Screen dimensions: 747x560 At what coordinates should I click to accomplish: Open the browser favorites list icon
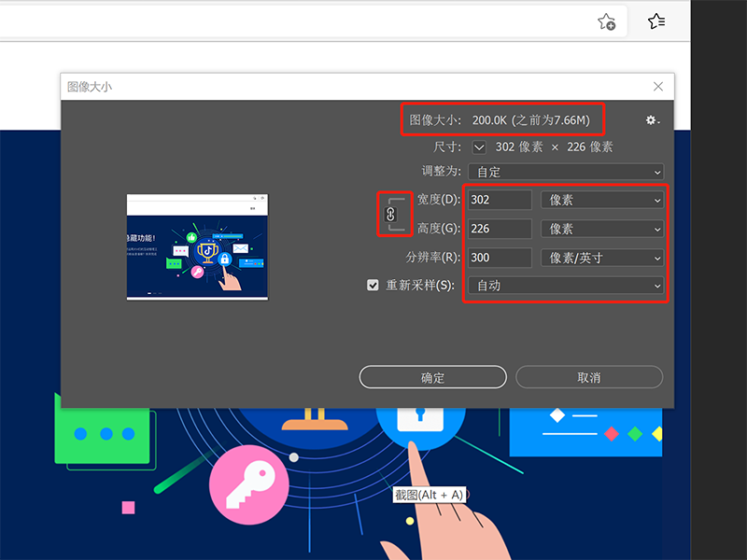[x=656, y=21]
